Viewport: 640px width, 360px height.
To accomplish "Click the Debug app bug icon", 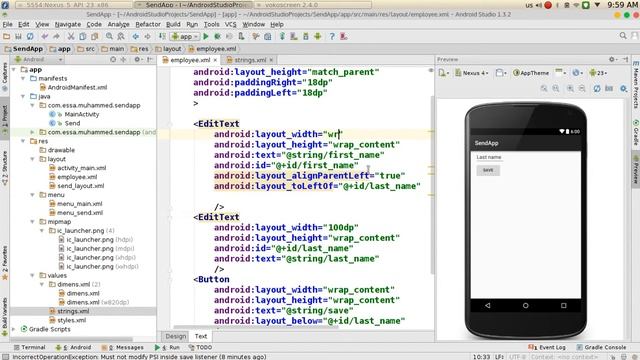I will [218, 36].
